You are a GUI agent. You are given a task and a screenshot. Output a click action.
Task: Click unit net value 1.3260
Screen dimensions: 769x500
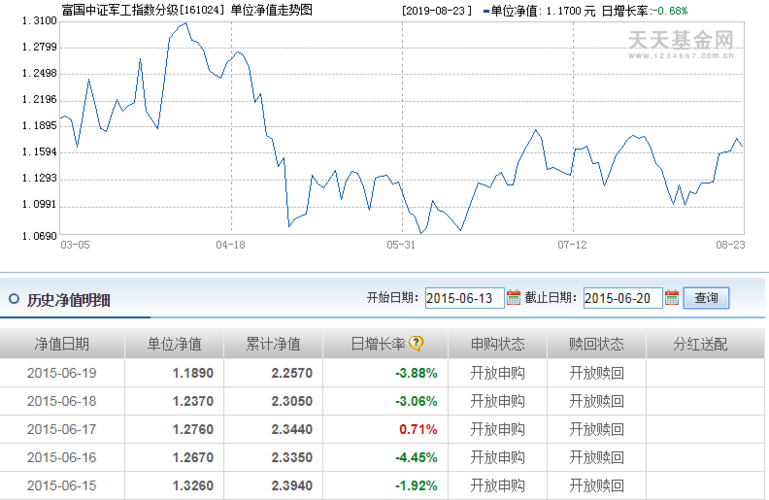tap(193, 485)
